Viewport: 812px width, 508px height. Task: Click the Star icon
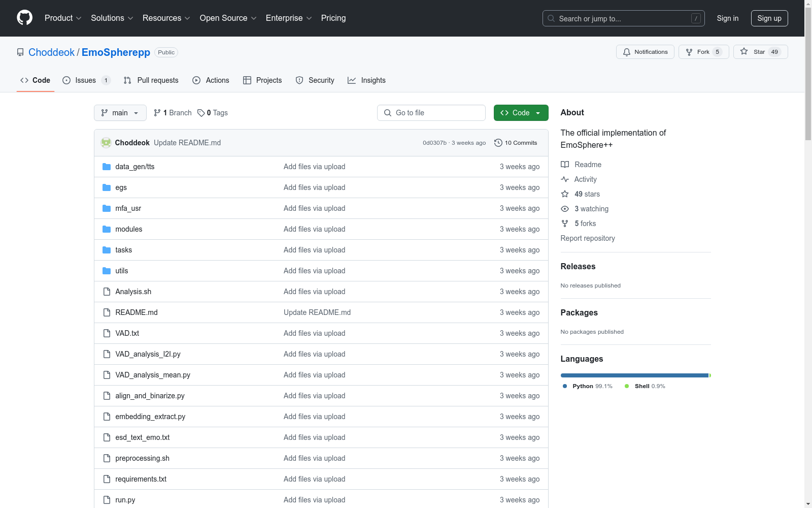click(x=744, y=51)
